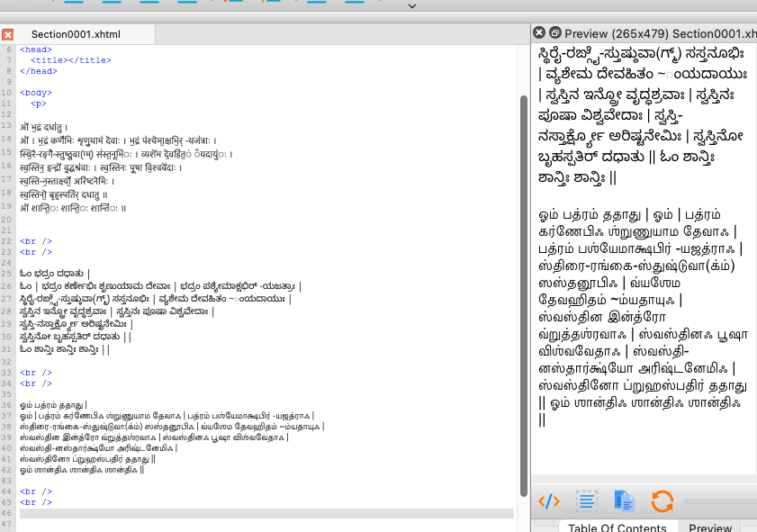Click the Kannada text on line 25

pyautogui.click(x=55, y=274)
